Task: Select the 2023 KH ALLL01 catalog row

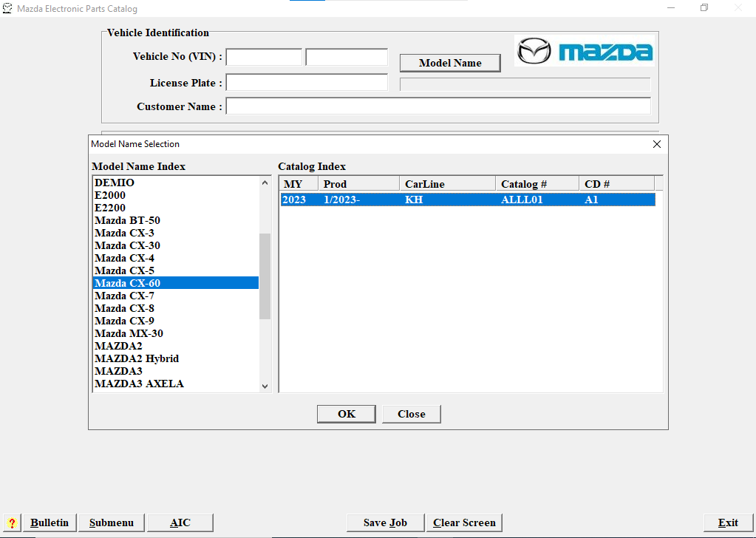Action: click(x=468, y=200)
